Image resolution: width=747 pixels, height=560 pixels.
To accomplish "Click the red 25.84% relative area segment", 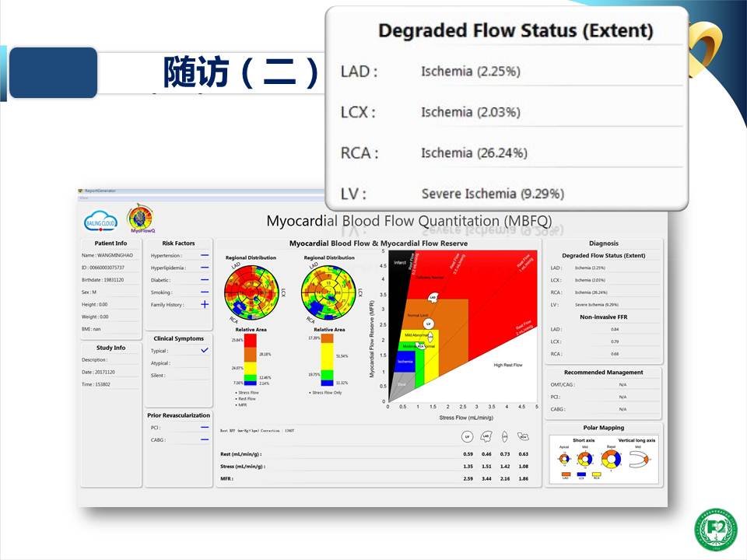I will point(250,341).
